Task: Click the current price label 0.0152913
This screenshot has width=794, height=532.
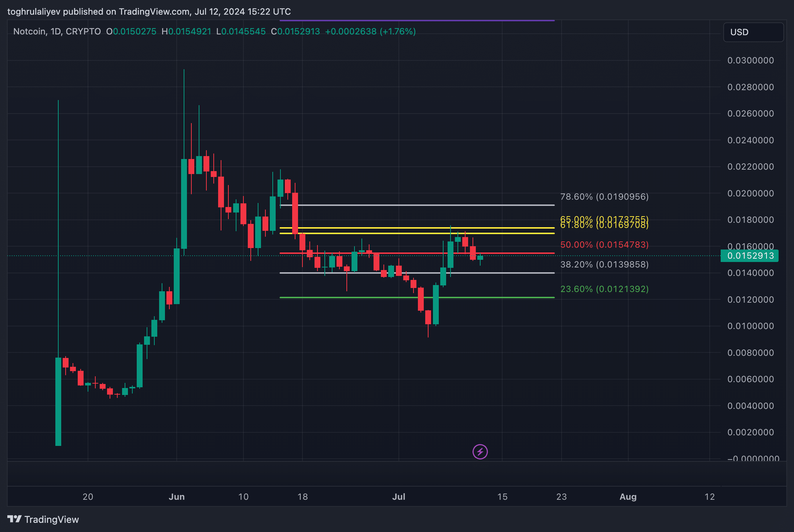Action: click(750, 256)
